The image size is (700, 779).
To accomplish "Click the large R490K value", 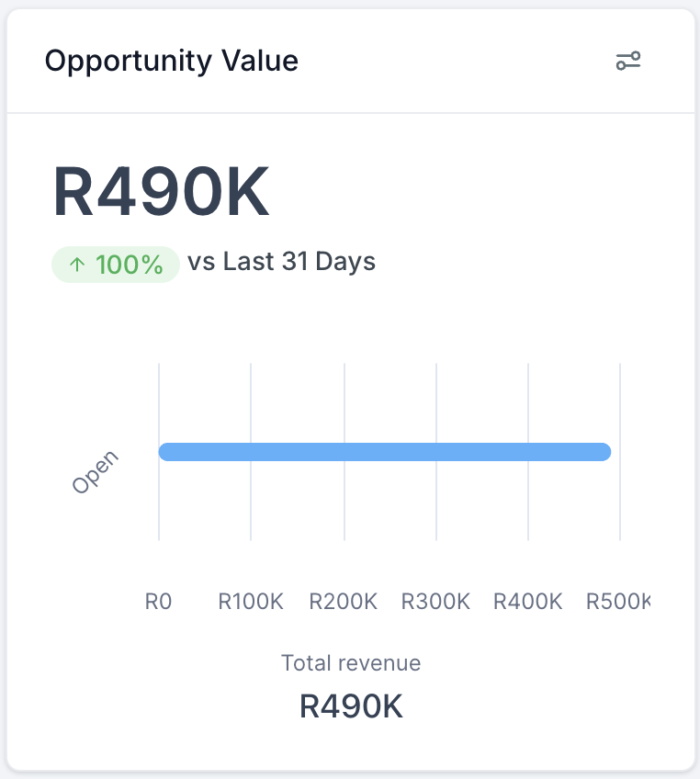I will click(161, 191).
